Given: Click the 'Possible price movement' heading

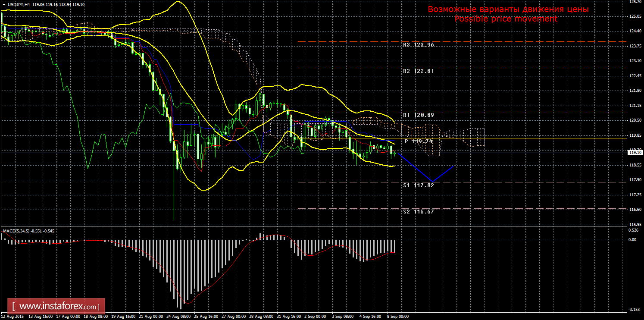Looking at the screenshot, I should [506, 19].
